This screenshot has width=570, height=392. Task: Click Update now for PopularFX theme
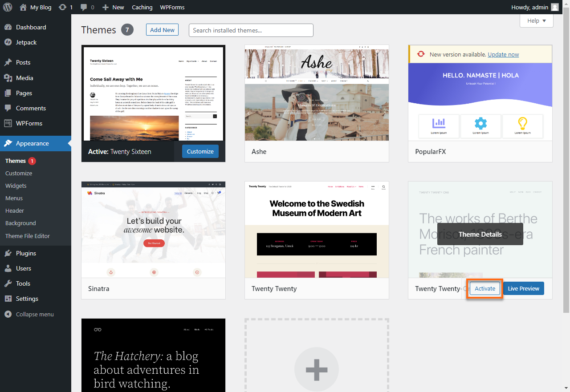pos(503,54)
